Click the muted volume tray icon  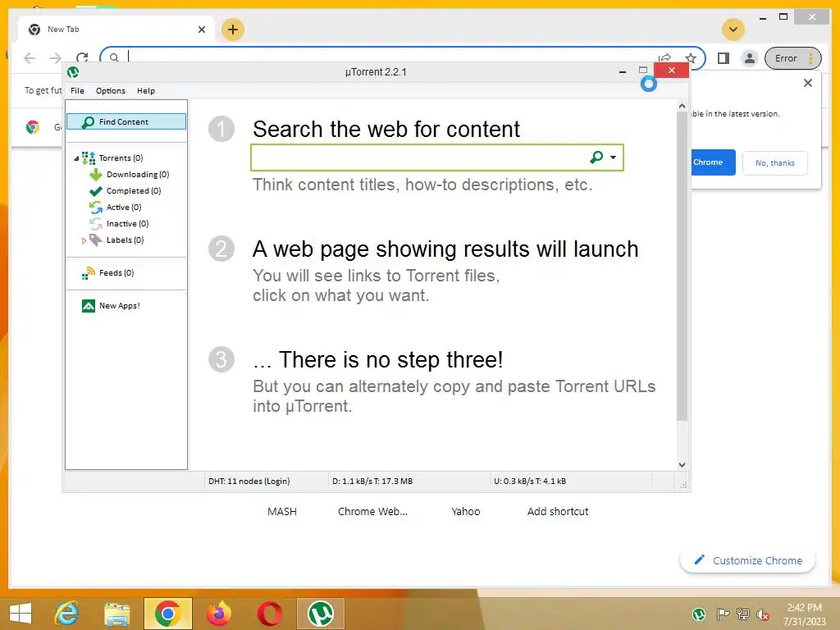coord(762,614)
